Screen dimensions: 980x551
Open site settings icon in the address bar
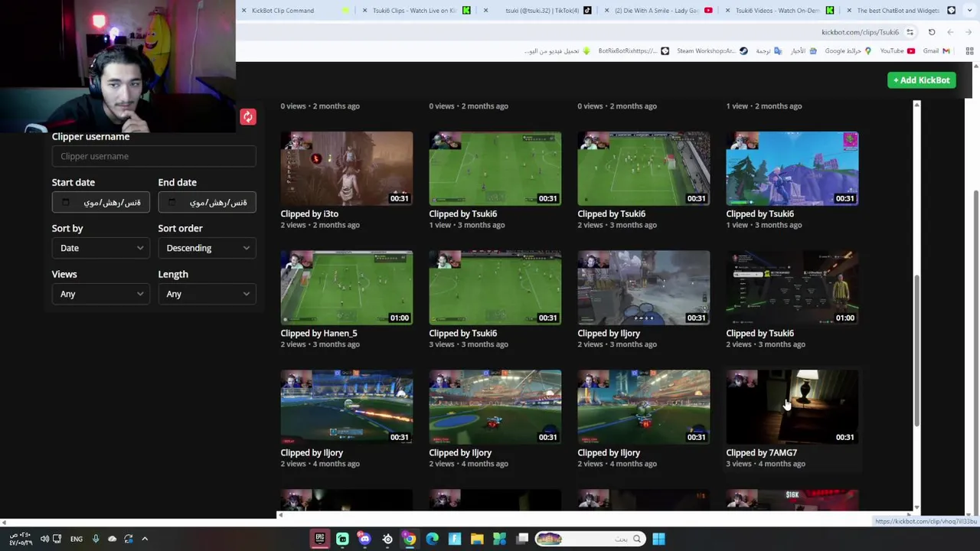click(910, 32)
